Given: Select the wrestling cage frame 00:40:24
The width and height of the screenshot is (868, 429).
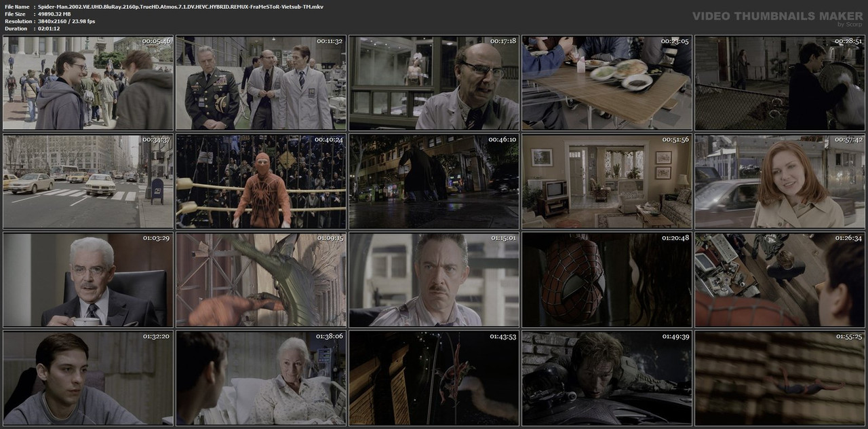Looking at the screenshot, I should (x=261, y=181).
